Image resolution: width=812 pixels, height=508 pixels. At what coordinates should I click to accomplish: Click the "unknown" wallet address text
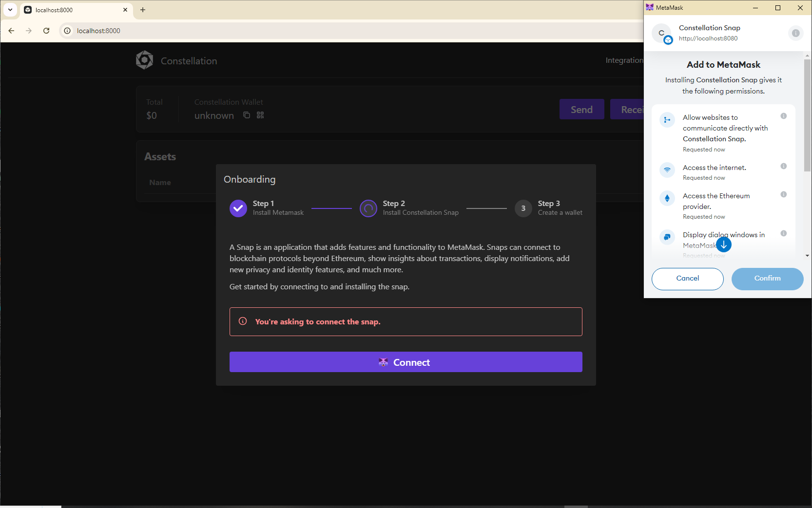click(x=214, y=115)
